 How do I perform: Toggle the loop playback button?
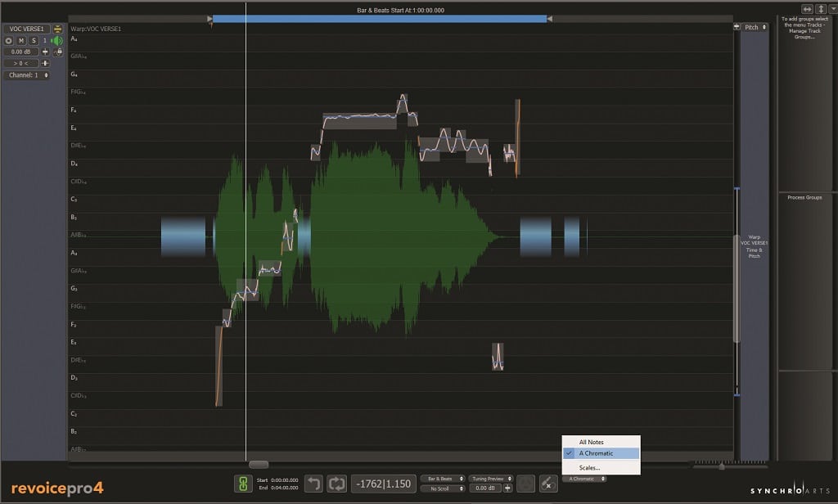[337, 484]
